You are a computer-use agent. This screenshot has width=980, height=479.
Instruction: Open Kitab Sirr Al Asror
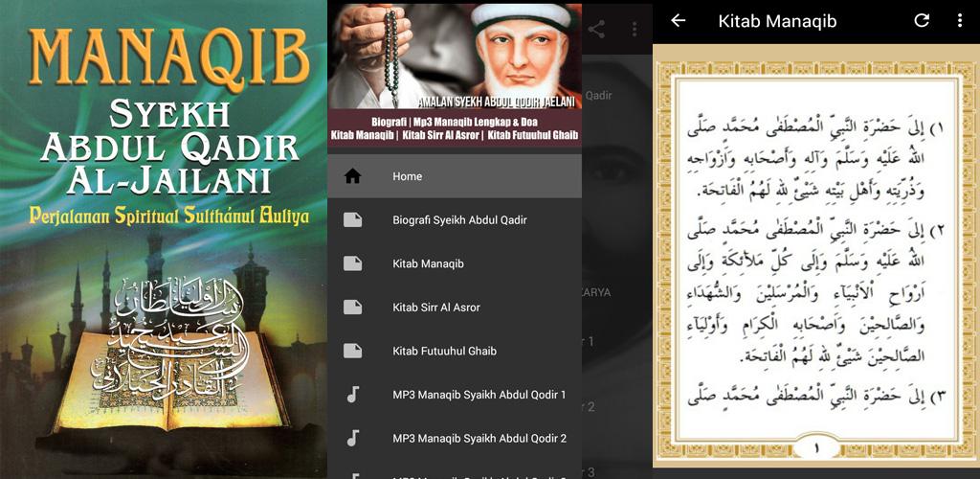click(455, 307)
